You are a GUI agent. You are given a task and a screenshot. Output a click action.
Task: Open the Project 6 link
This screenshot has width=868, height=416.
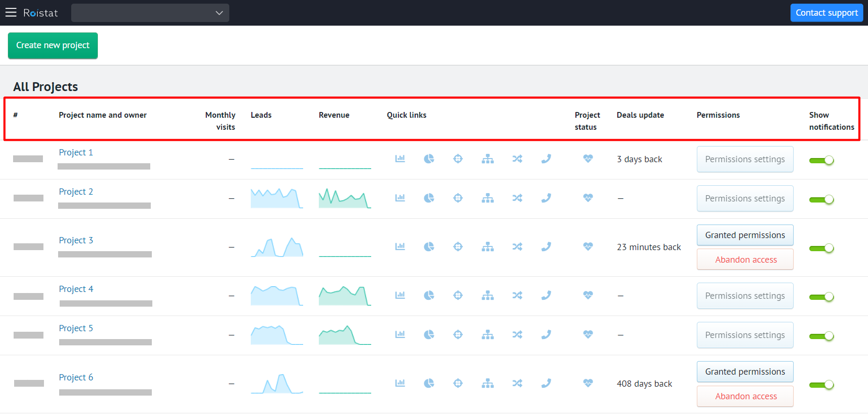(76, 377)
